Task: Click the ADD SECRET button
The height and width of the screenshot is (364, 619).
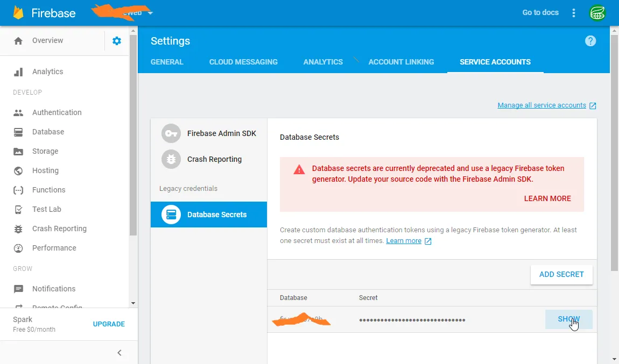Action: [x=561, y=275]
